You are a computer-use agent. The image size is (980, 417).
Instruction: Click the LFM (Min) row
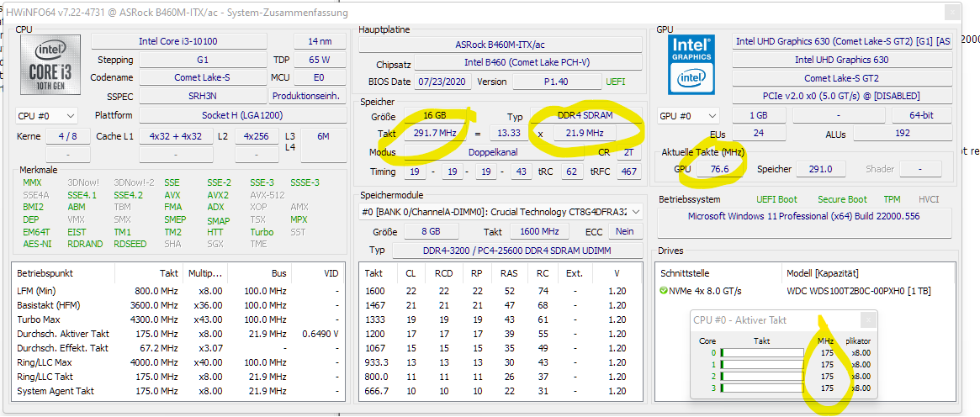pos(178,291)
